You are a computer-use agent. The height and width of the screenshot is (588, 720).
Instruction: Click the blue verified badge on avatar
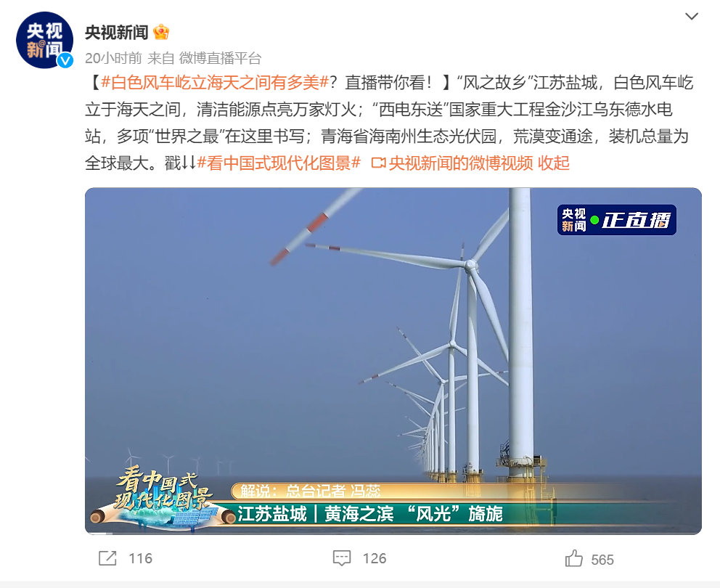[x=65, y=60]
